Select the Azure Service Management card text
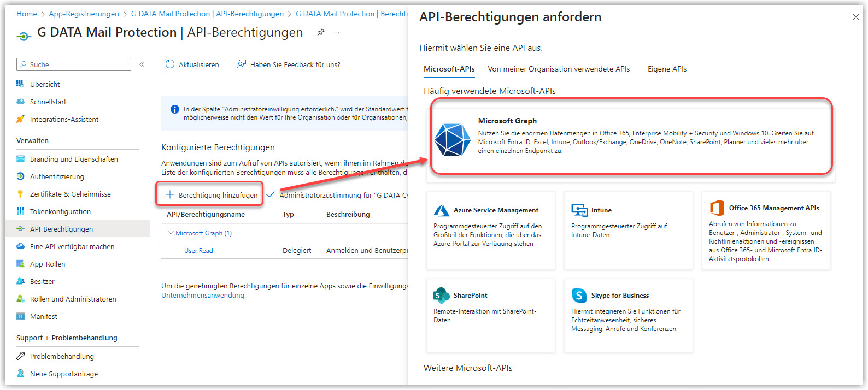 coord(487,235)
